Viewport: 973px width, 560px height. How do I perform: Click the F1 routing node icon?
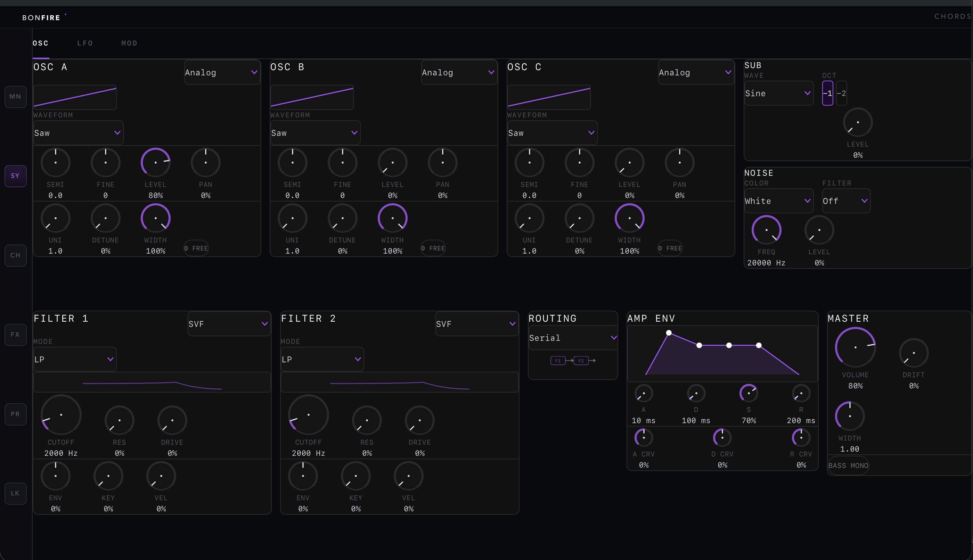[x=557, y=361]
